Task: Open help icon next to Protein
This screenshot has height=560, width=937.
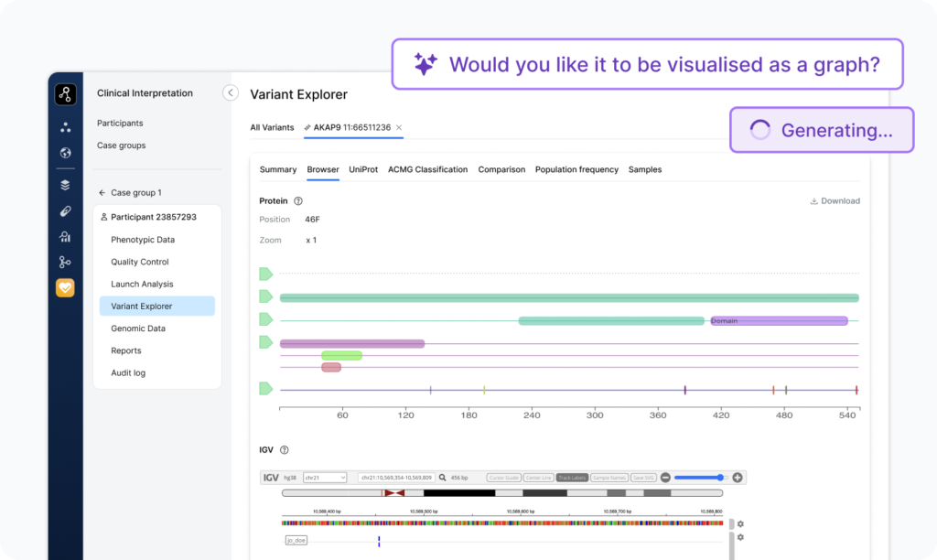Action: pyautogui.click(x=298, y=201)
